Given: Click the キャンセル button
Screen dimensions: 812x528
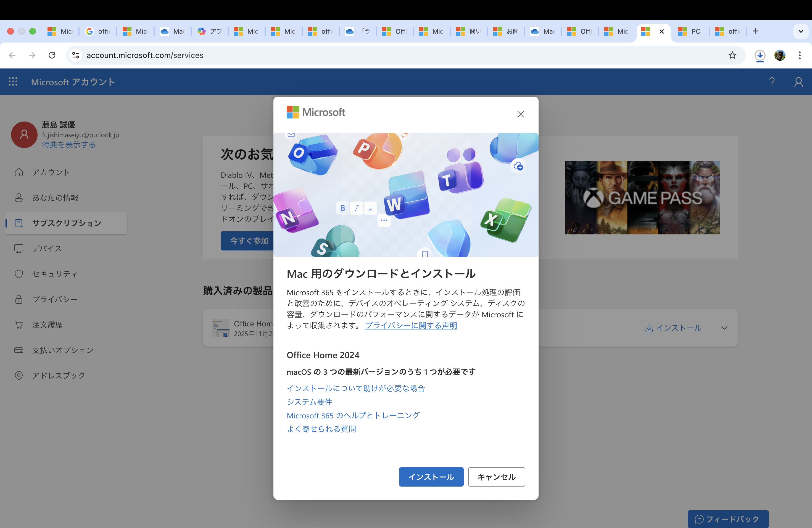Looking at the screenshot, I should (496, 477).
